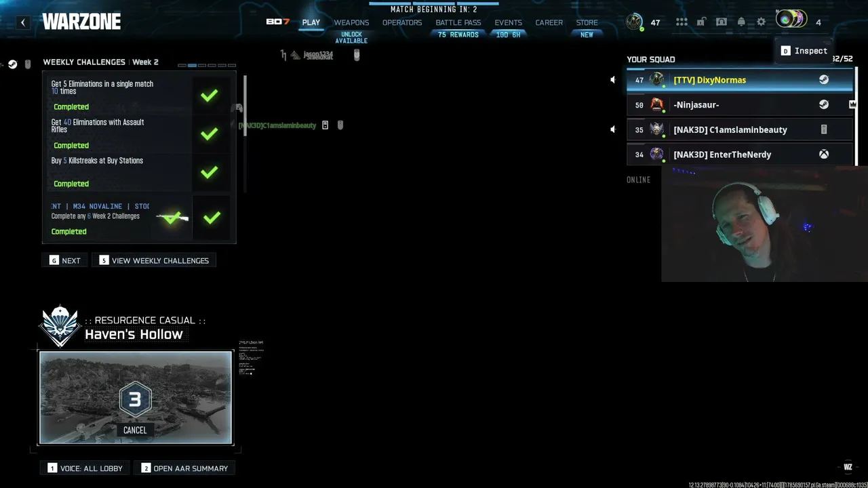Select the Complete any 6 Week 2 Challenges reward

pos(139,218)
